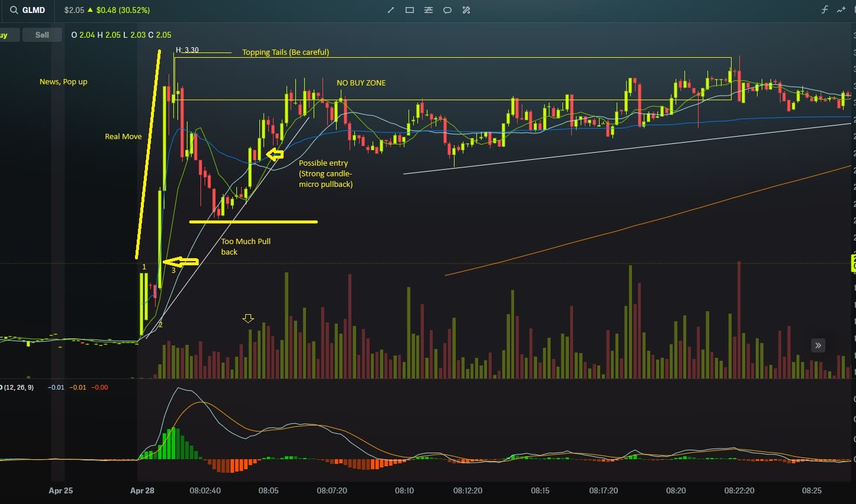Click the Apr 25 date label

[61, 490]
